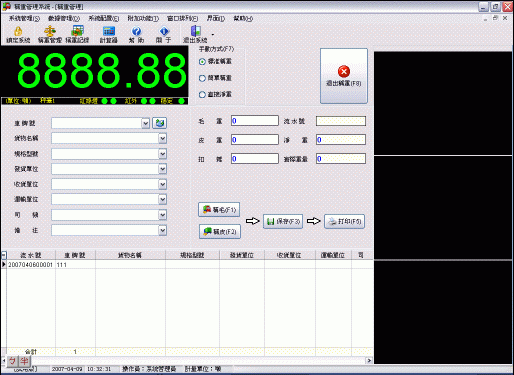Click the exit system door icon
This screenshot has height=375, width=514.
pyautogui.click(x=195, y=31)
